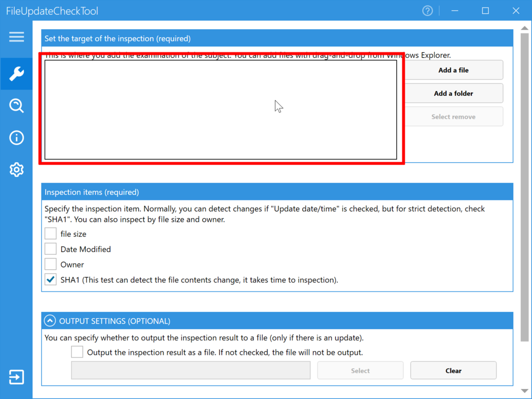Open the magnifier inspection icon in sidebar
This screenshot has width=532, height=399.
tap(16, 106)
